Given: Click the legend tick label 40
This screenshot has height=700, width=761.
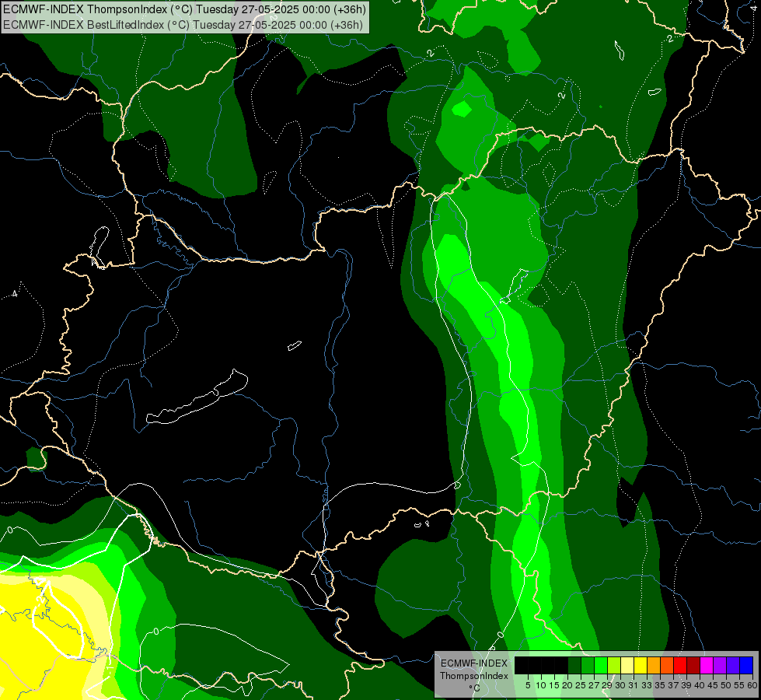Looking at the screenshot, I should click(x=700, y=685).
